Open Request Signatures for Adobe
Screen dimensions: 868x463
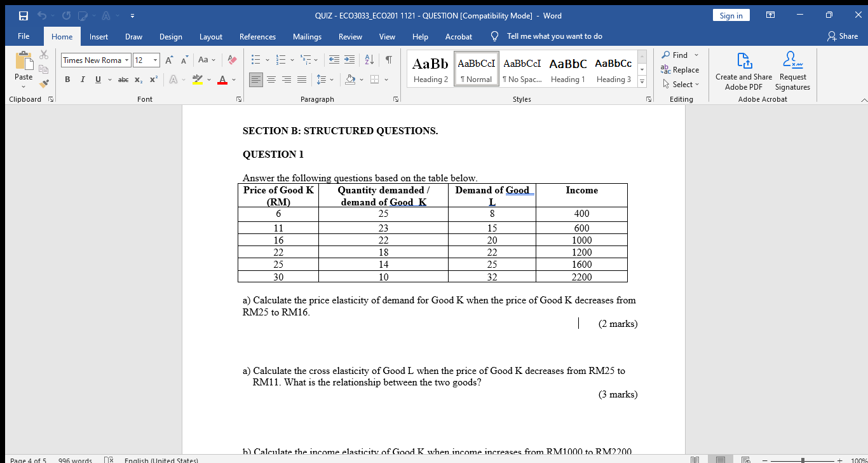pyautogui.click(x=792, y=70)
